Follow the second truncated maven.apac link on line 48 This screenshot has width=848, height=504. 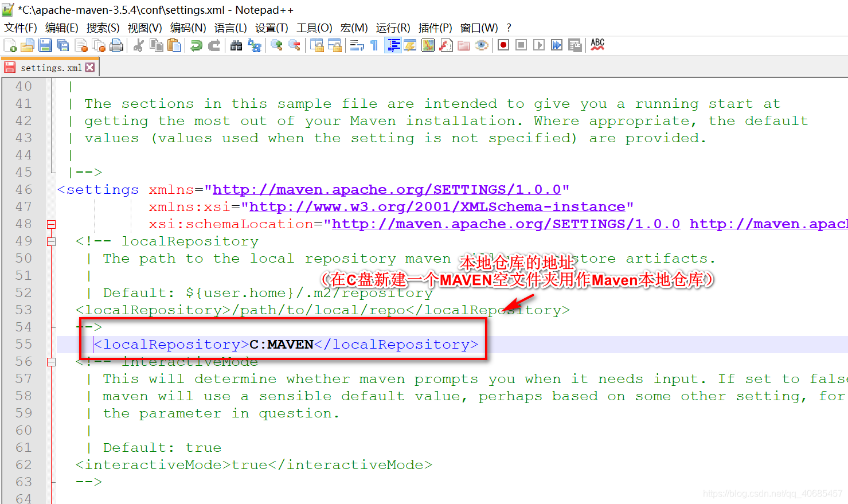pyautogui.click(x=768, y=224)
